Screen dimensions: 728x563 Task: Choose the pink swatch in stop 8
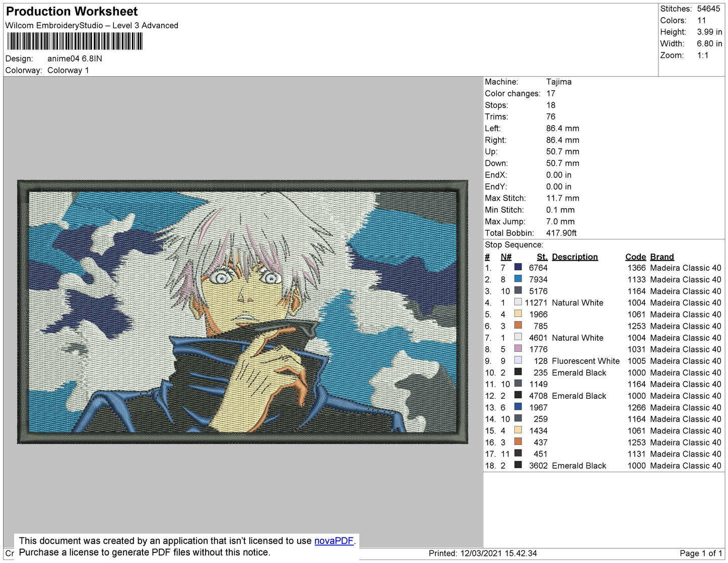tap(518, 348)
